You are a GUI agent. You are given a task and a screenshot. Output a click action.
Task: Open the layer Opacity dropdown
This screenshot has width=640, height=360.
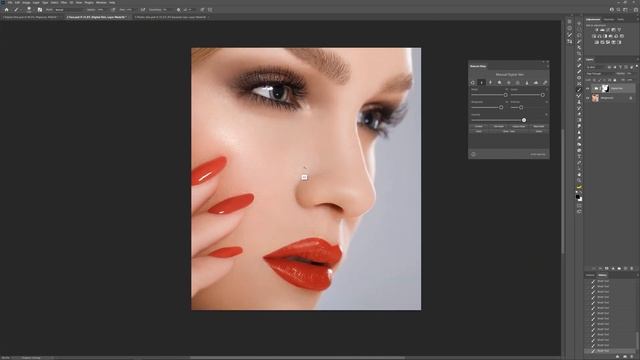pyautogui.click(x=630, y=73)
